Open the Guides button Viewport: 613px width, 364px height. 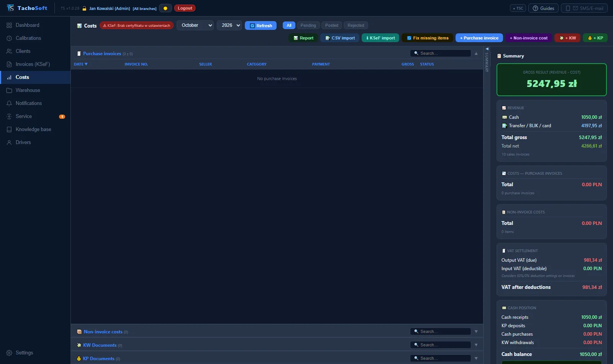click(543, 8)
